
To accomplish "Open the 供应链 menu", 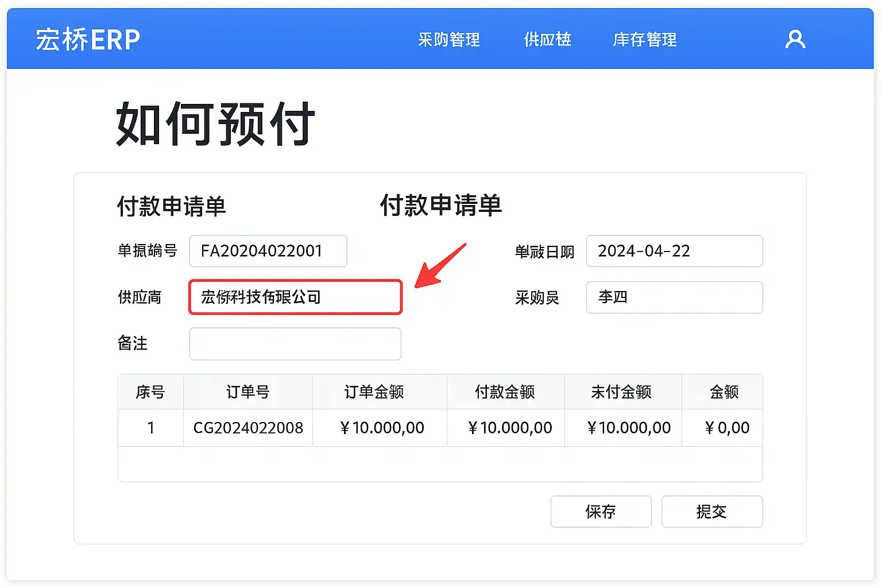I will [547, 40].
